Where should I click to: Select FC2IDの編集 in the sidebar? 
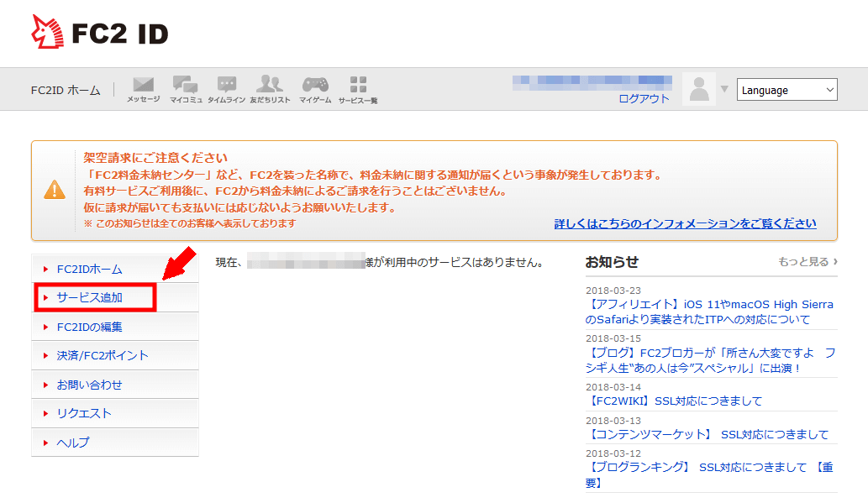pos(90,327)
